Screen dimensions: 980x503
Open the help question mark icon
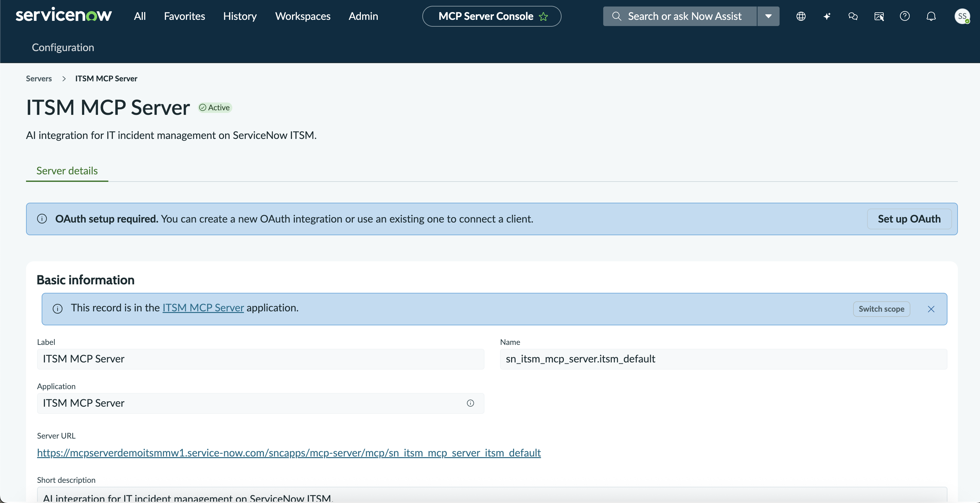coord(905,16)
